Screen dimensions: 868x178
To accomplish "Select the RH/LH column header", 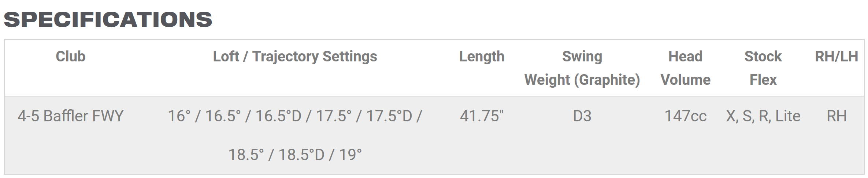I will tap(837, 57).
